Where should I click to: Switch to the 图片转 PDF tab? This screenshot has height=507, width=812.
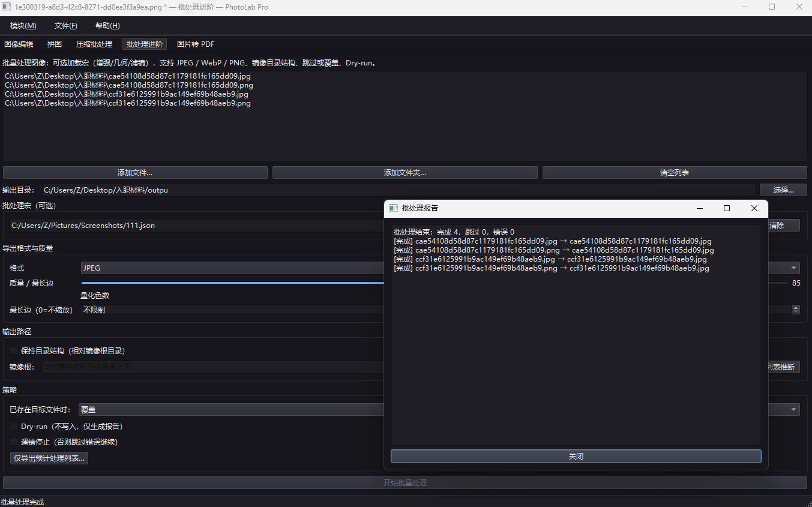pyautogui.click(x=196, y=44)
